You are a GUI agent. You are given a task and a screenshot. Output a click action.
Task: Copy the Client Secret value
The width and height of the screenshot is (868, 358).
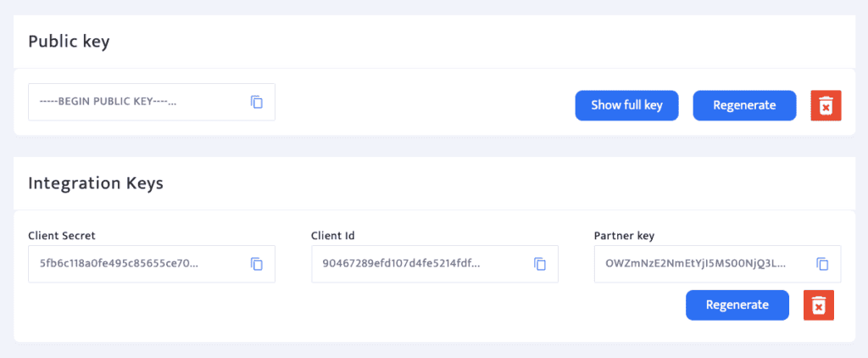257,264
